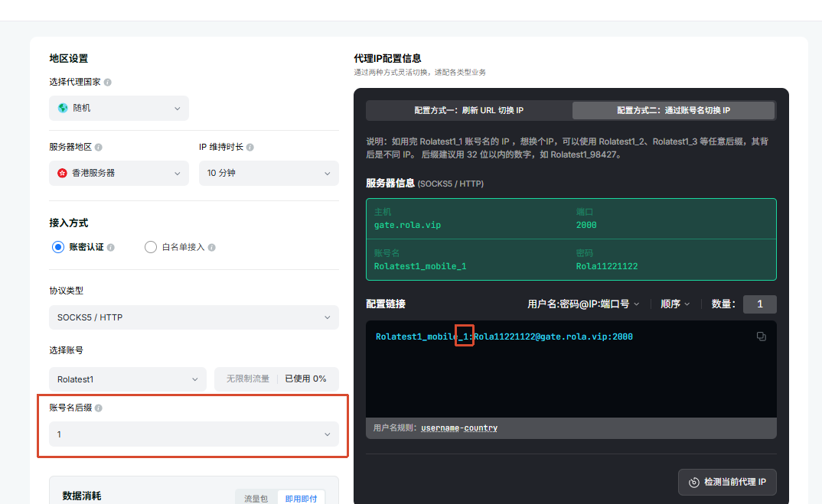Screen dimensions: 822x504
Task: Click the config link text in code box
Action: [504, 337]
